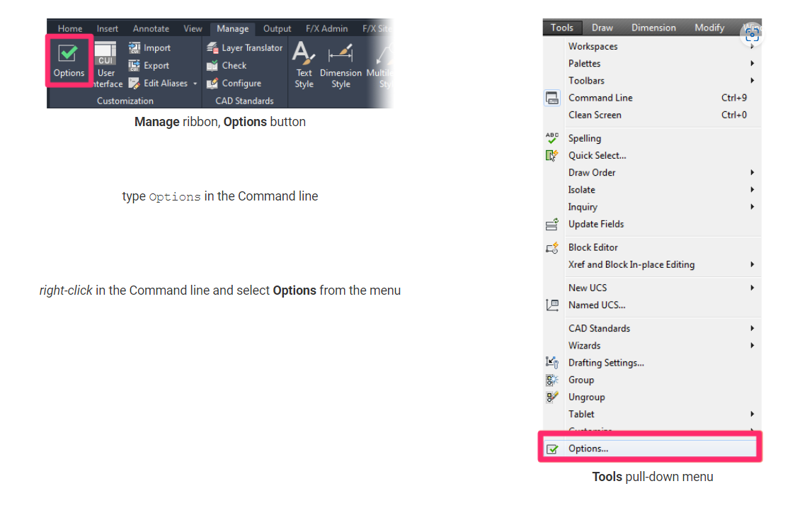Open the Tools pull-down menu
Image resolution: width=812 pixels, height=508 pixels.
pos(562,28)
